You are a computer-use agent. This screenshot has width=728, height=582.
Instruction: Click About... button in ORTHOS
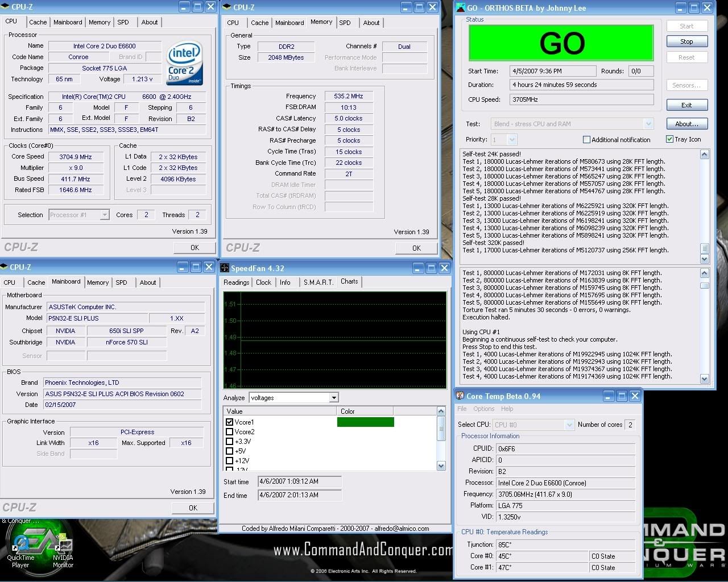686,124
